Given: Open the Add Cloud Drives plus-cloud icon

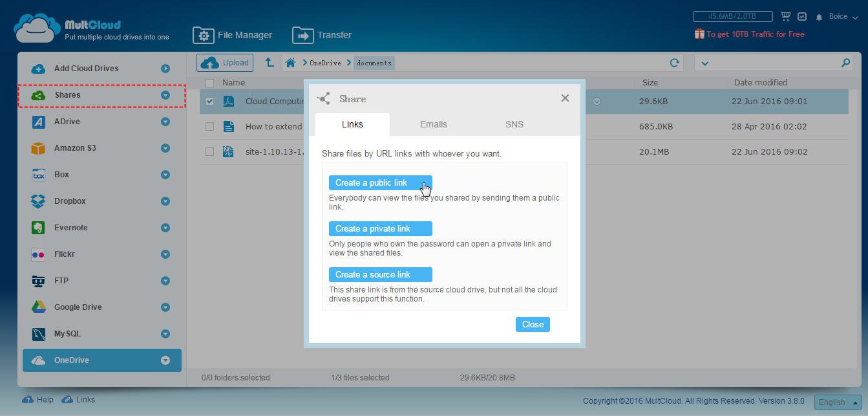Looking at the screenshot, I should pos(38,69).
